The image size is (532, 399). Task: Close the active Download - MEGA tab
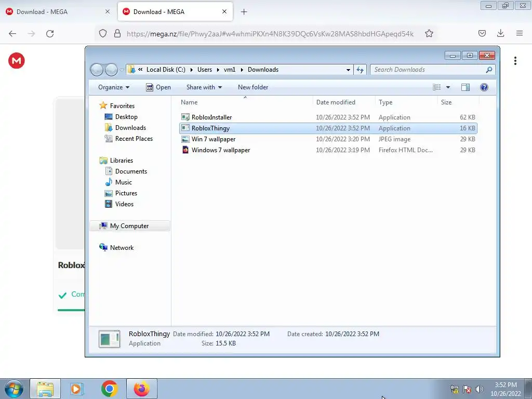click(x=224, y=11)
